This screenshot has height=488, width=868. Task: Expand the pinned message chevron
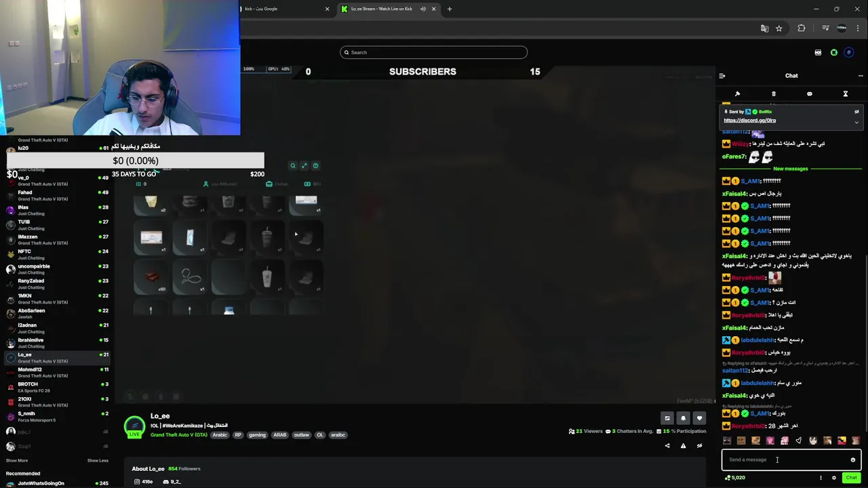856,123
